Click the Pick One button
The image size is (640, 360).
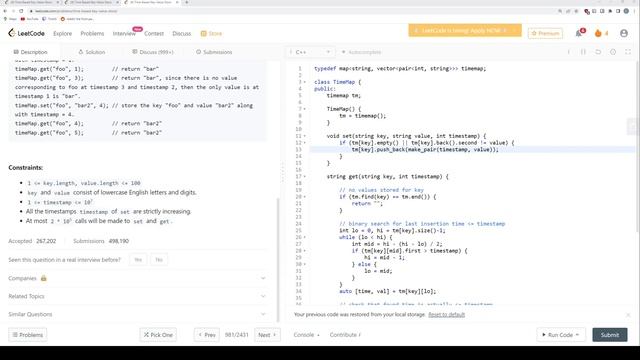158,335
